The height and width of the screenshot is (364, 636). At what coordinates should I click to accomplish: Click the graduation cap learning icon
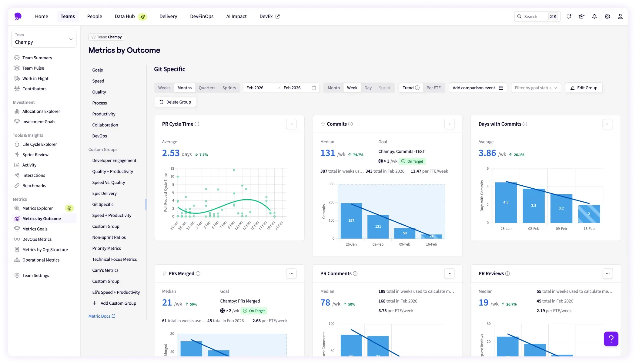(x=581, y=17)
